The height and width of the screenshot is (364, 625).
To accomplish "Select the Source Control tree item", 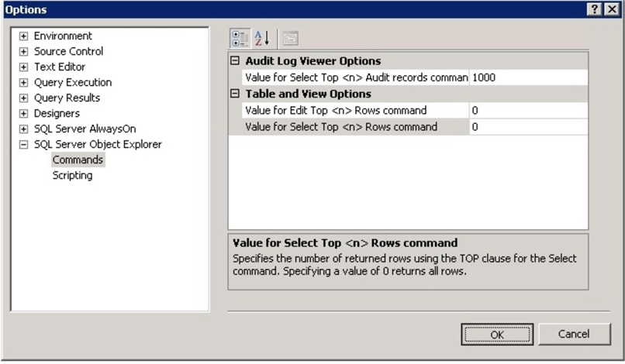I will point(68,51).
